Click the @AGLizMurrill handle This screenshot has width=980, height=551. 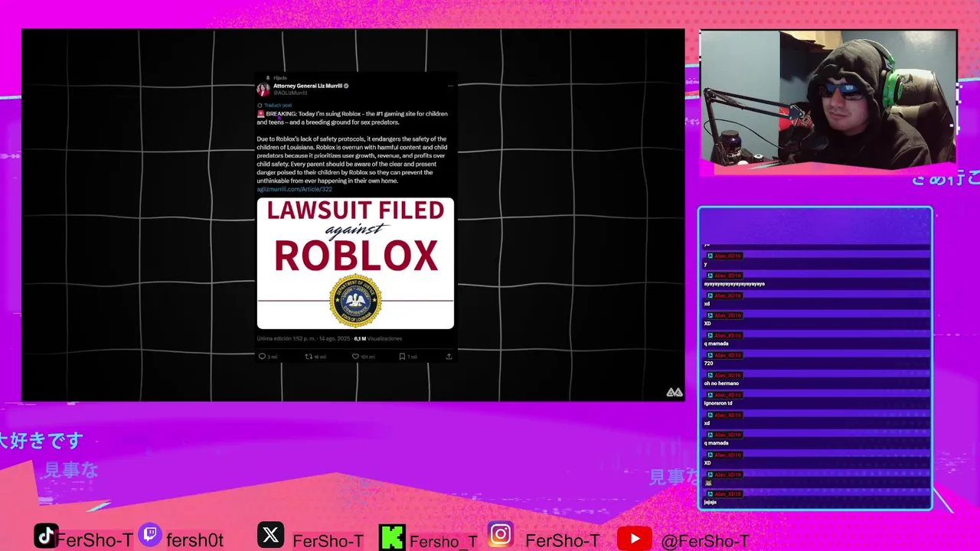(290, 93)
